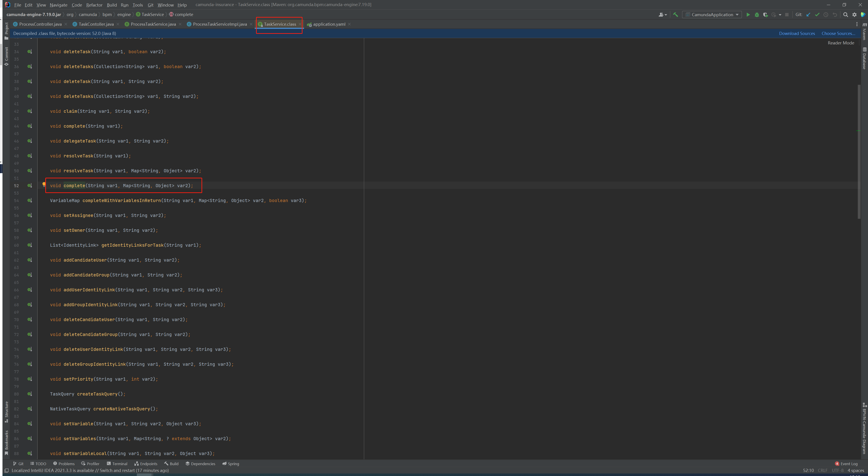This screenshot has width=868, height=476.
Task: Click the Build project hammer icon
Action: click(676, 14)
